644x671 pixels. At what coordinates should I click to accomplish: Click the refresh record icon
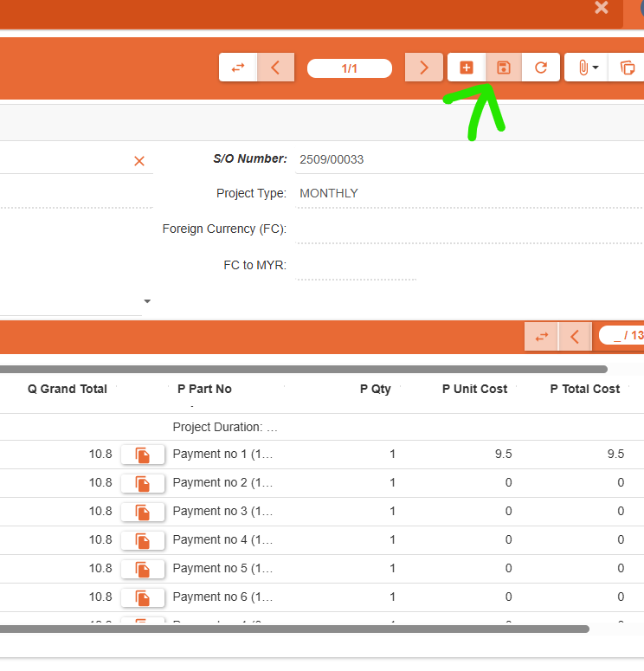tap(541, 68)
